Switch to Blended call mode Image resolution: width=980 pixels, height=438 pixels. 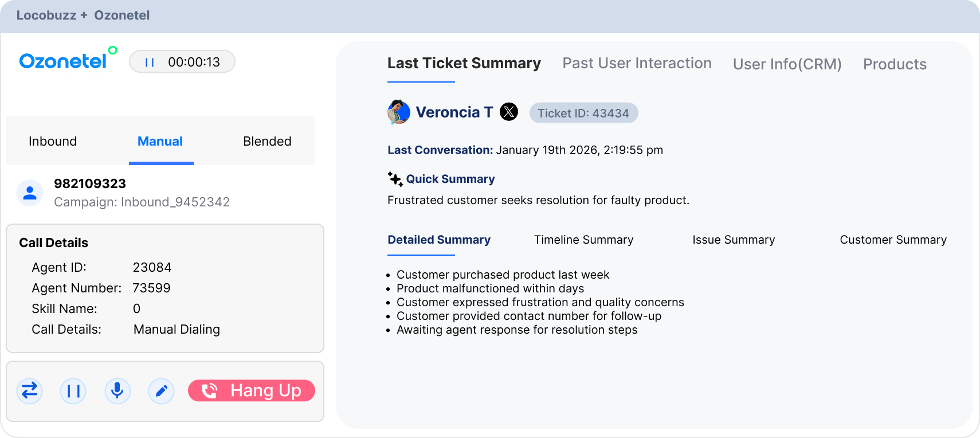click(267, 142)
